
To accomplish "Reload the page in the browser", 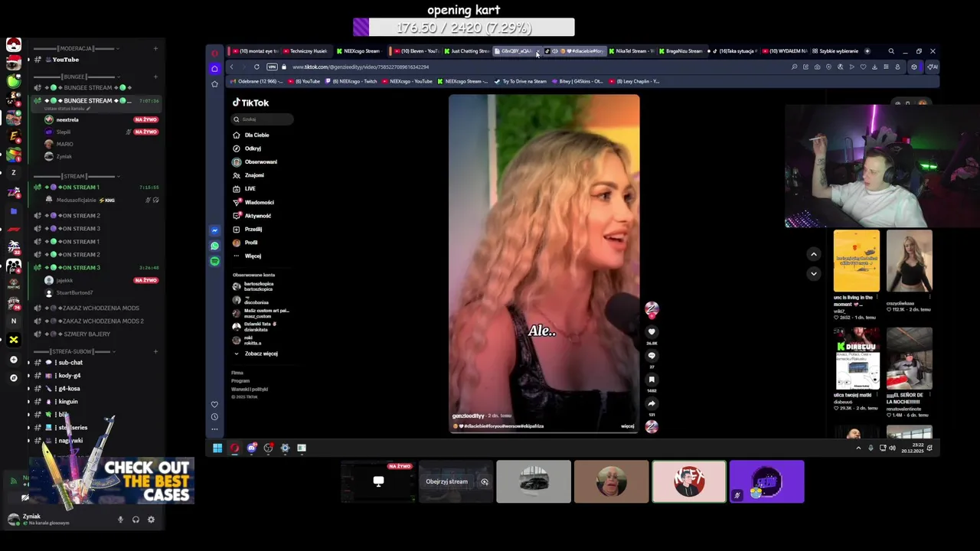I will click(x=256, y=67).
